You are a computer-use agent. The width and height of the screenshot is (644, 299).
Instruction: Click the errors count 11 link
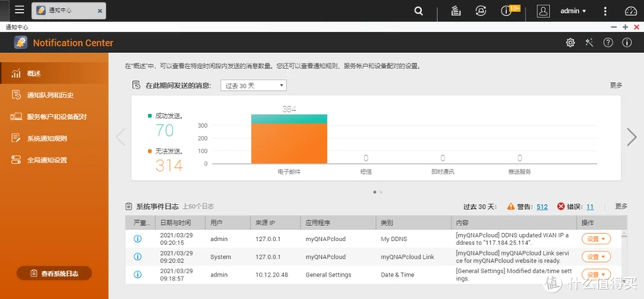coord(590,207)
